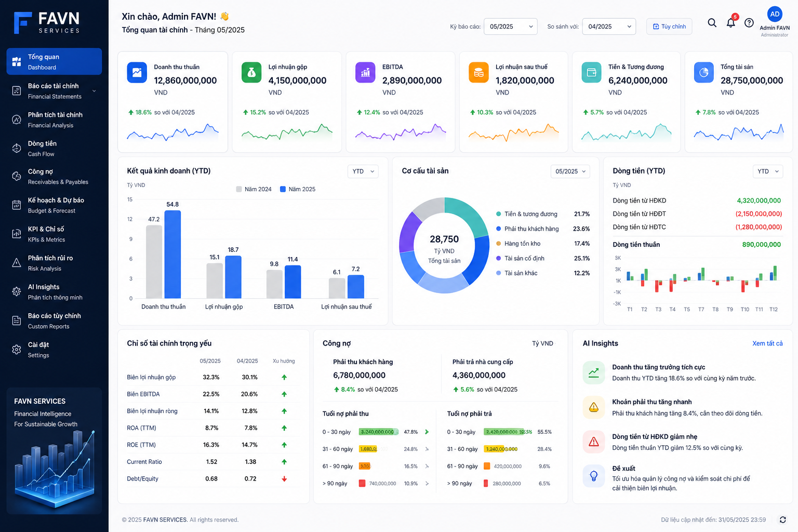Open the So sánh với 04/2025 dropdown
This screenshot has width=798, height=532.
coord(609,26)
